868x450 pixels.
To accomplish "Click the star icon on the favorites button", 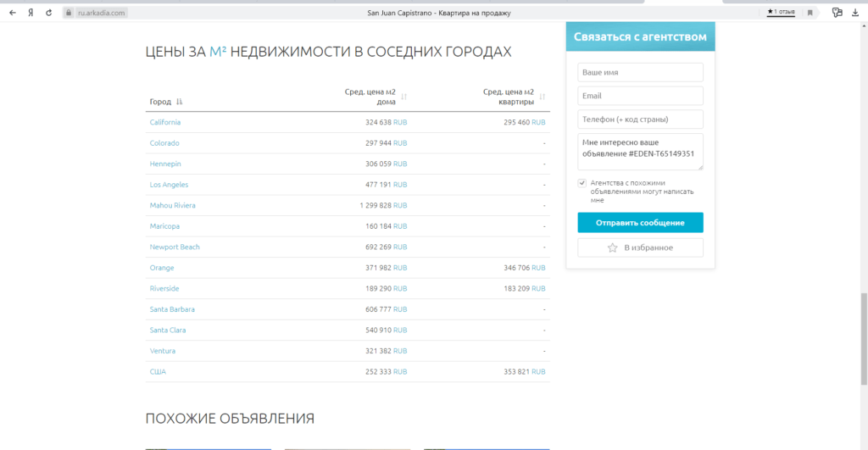I will coord(612,247).
